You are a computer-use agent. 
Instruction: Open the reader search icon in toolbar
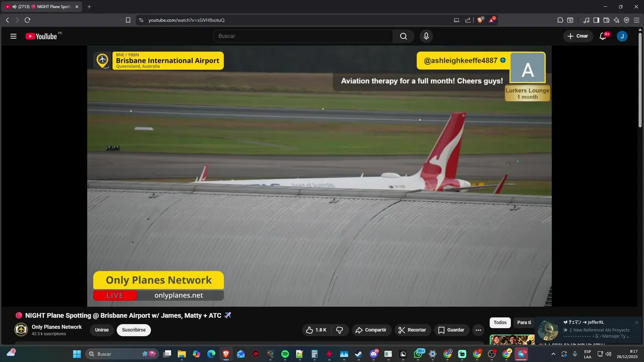[570, 20]
